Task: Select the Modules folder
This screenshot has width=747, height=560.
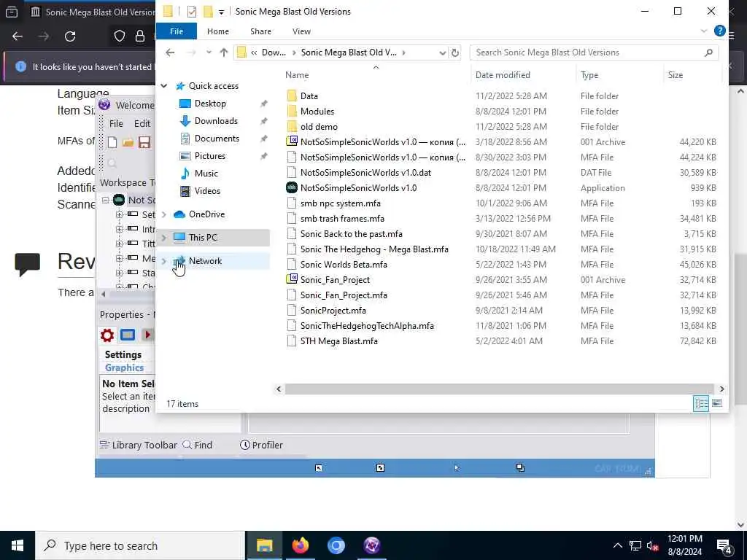Action: coord(317,112)
